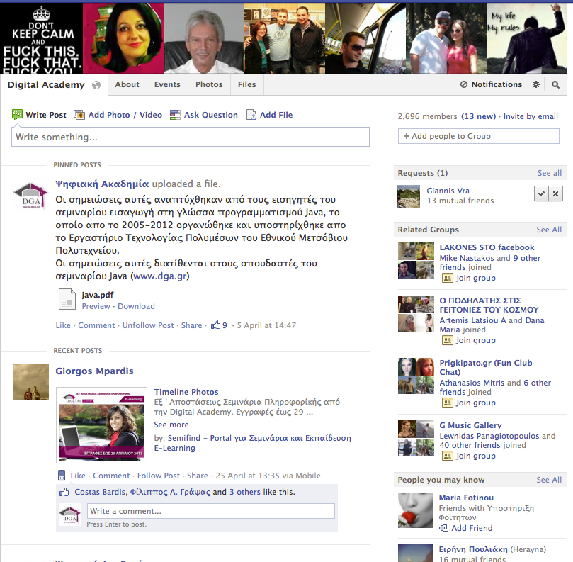Click the Add Photo / Video icon
This screenshot has width=573, height=562.
click(x=79, y=115)
